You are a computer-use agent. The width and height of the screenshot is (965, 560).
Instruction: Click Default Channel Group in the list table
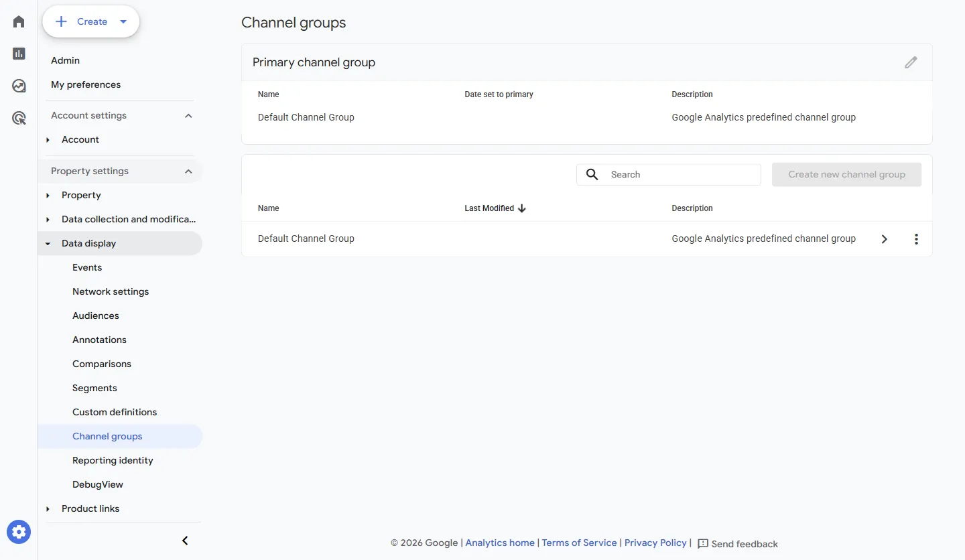coord(306,238)
